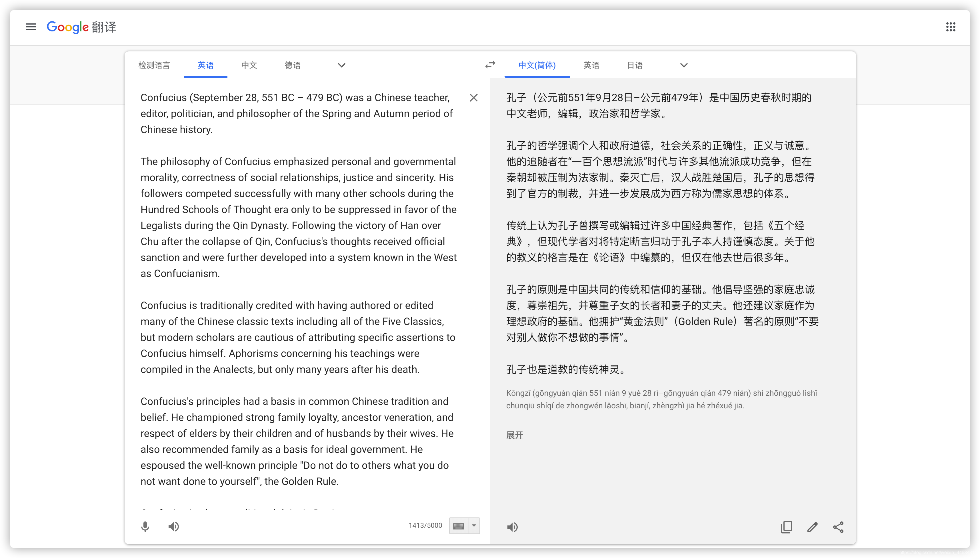The width and height of the screenshot is (980, 558).
Task: Expand more target languages chevron
Action: pos(684,65)
